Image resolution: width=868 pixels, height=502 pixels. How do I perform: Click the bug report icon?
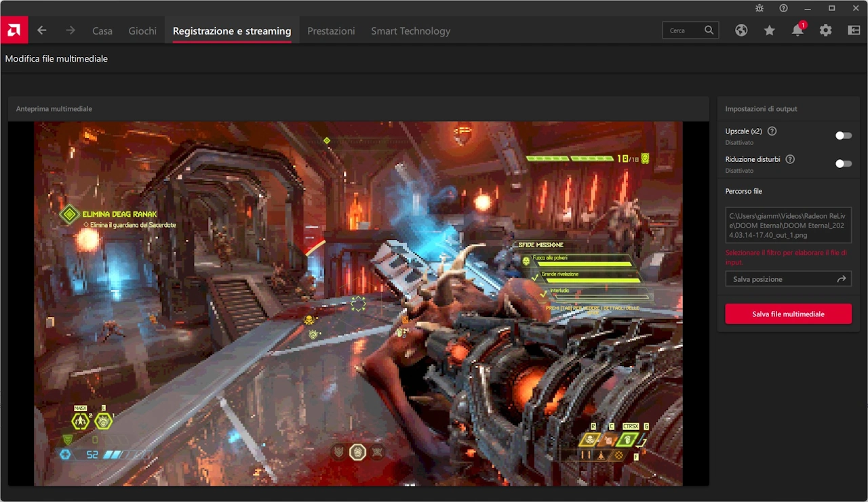click(759, 8)
